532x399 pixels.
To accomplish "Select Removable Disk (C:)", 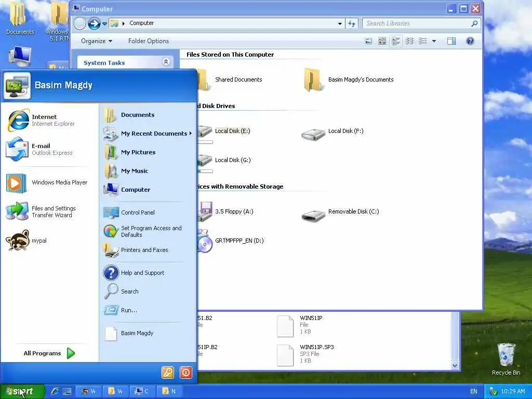I will (x=340, y=215).
